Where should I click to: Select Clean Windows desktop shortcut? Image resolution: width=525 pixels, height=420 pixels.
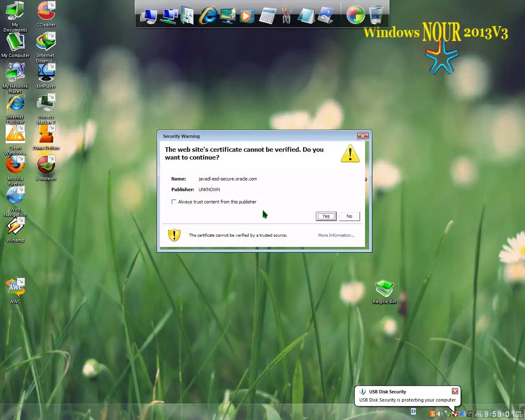pyautogui.click(x=15, y=140)
